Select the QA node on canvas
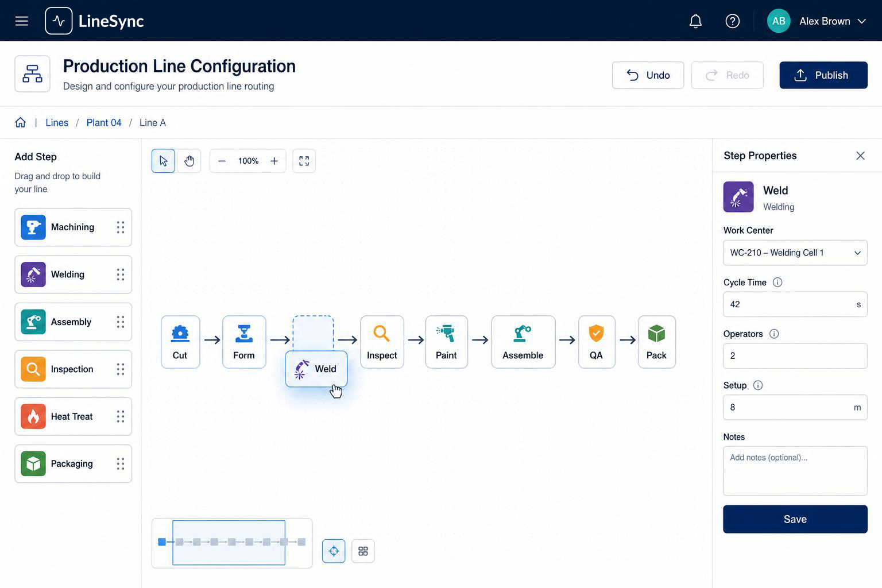Image resolution: width=882 pixels, height=588 pixels. (597, 342)
